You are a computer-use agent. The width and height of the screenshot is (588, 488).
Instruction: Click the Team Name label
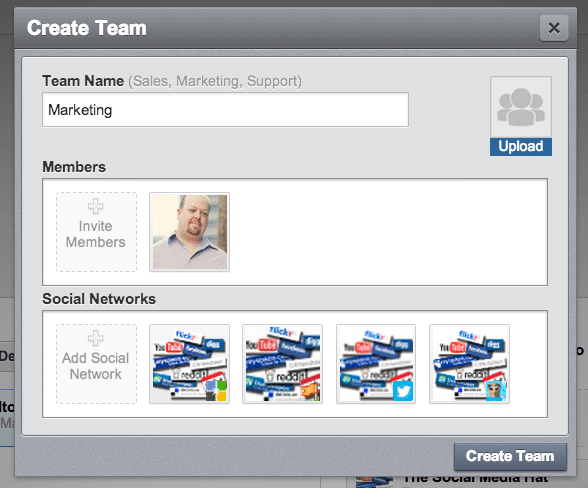[83, 81]
